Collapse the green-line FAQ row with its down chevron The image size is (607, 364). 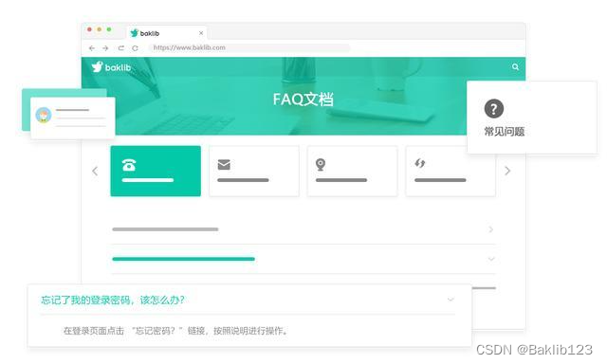[x=491, y=259]
